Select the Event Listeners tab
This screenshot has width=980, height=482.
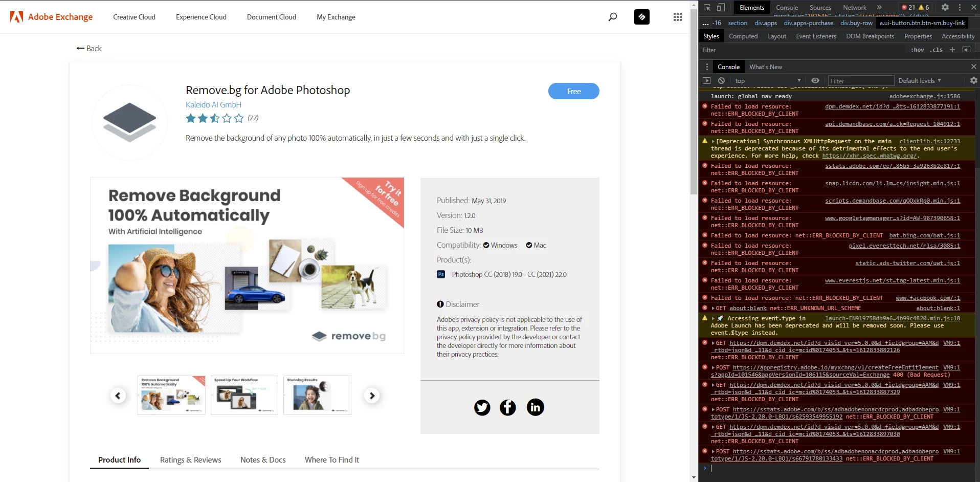(816, 36)
